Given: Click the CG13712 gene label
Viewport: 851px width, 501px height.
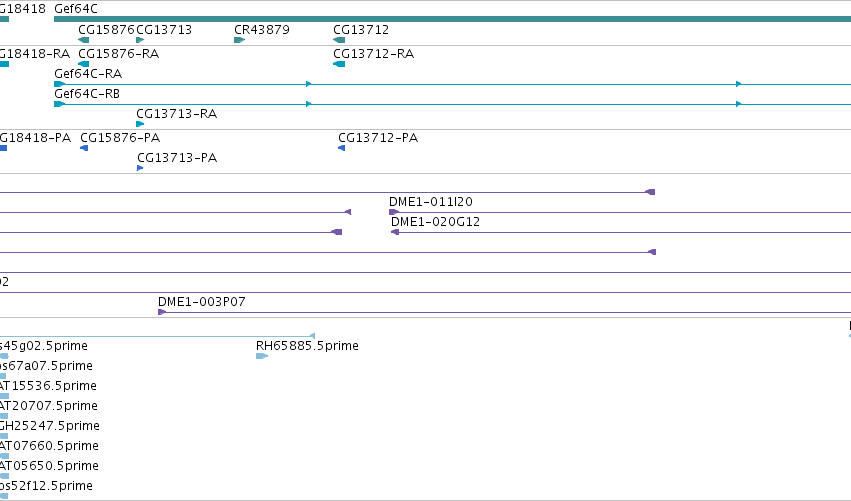Looking at the screenshot, I should 361,30.
